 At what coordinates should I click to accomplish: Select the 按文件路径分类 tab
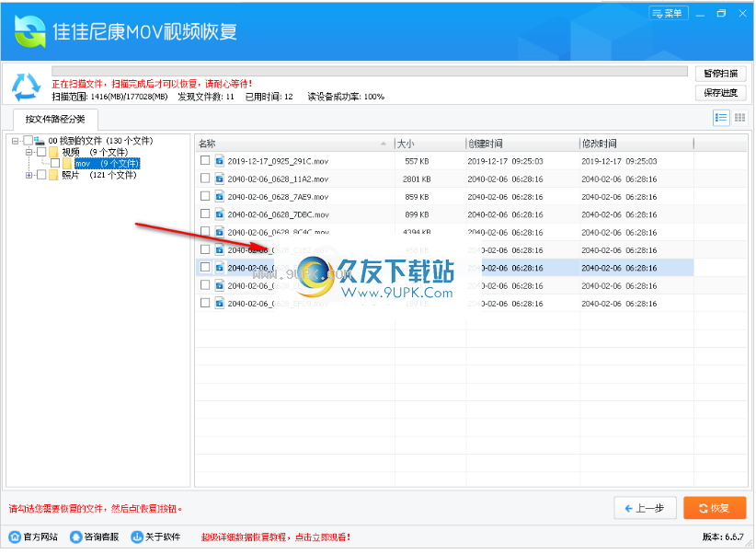click(55, 120)
